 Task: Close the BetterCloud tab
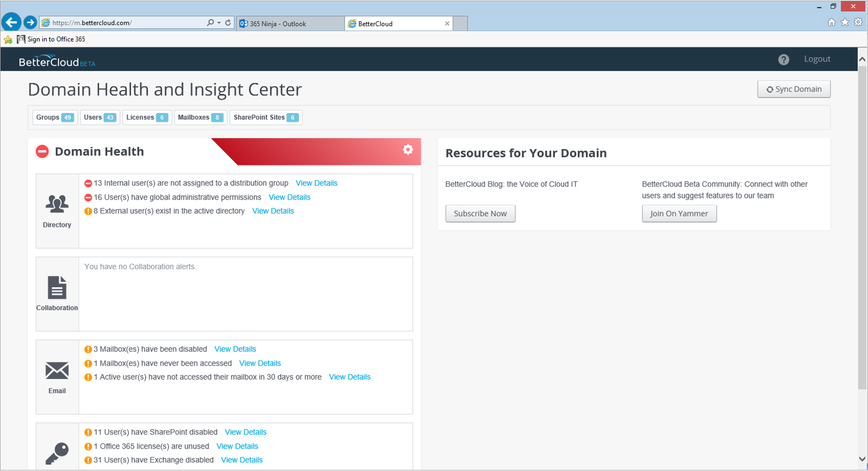tap(447, 23)
